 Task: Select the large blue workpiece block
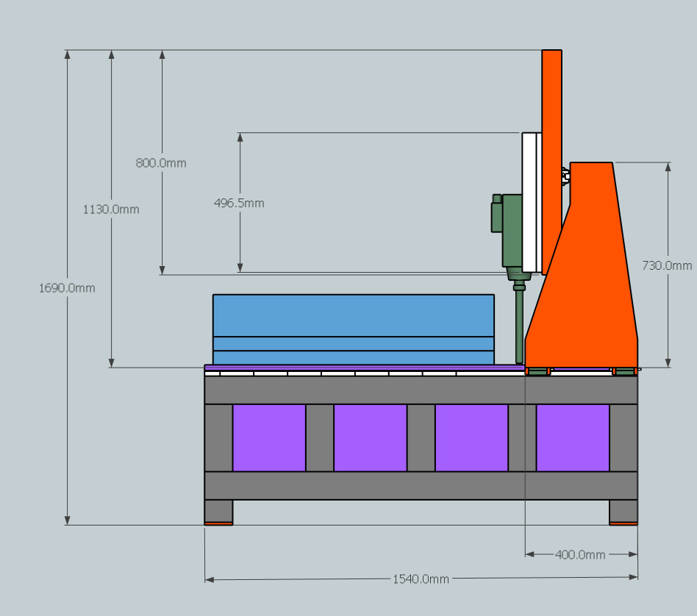[x=353, y=316]
